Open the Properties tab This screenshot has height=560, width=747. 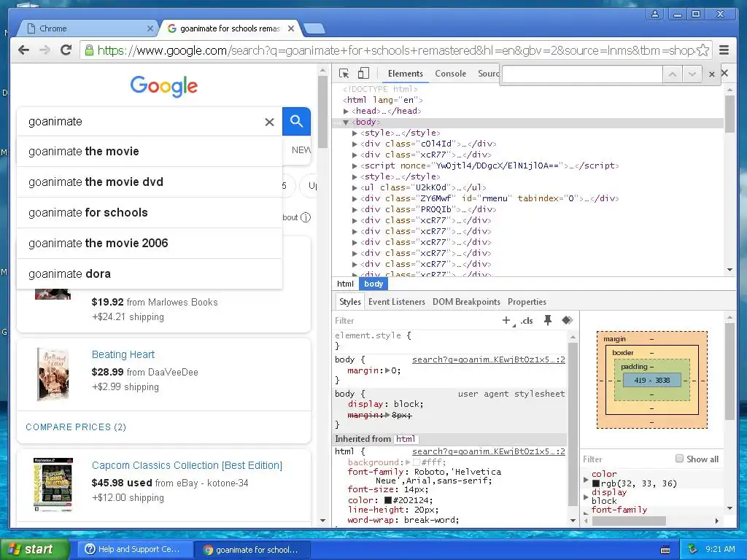click(x=527, y=302)
